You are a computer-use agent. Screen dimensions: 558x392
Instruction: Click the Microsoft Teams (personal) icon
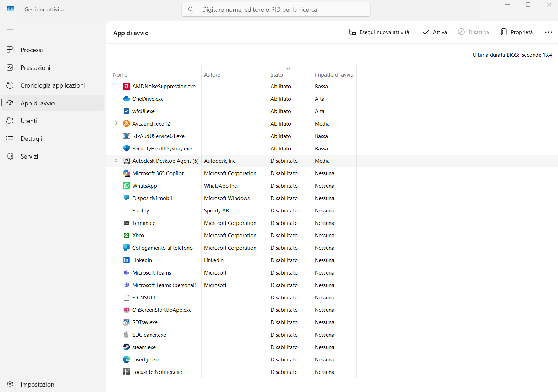click(126, 285)
